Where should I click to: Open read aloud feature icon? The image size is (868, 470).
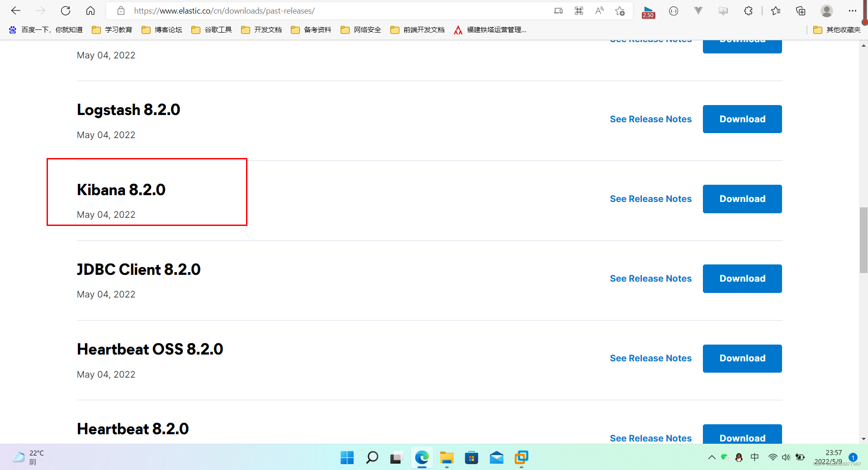click(599, 11)
